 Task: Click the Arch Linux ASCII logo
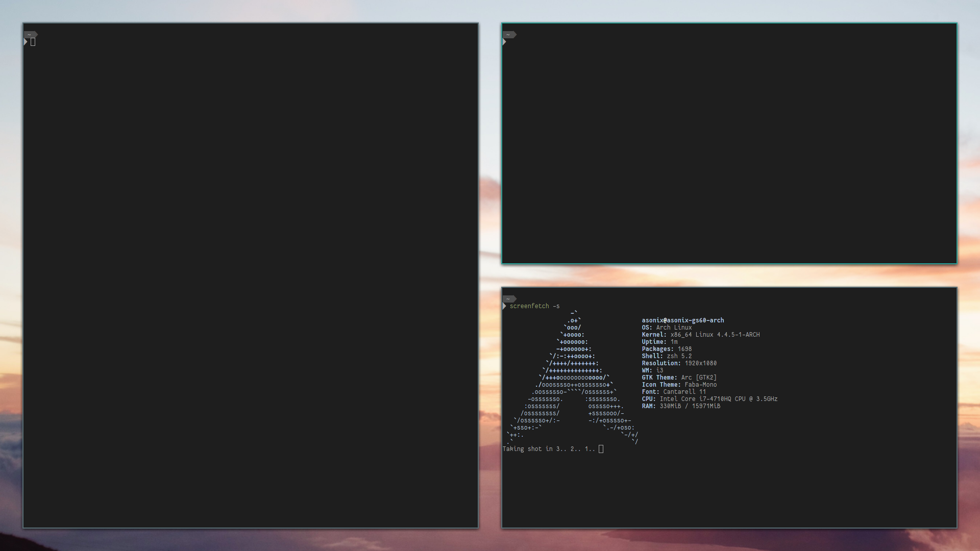click(572, 378)
